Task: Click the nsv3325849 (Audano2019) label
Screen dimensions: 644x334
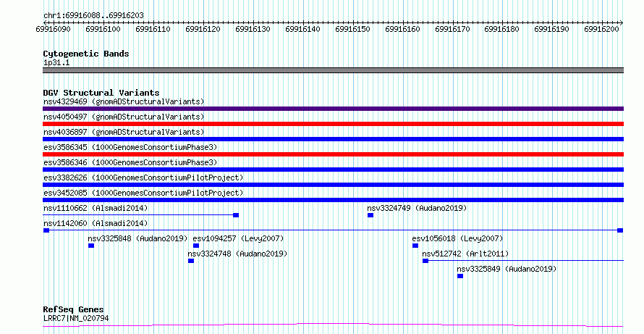Action: [x=507, y=269]
